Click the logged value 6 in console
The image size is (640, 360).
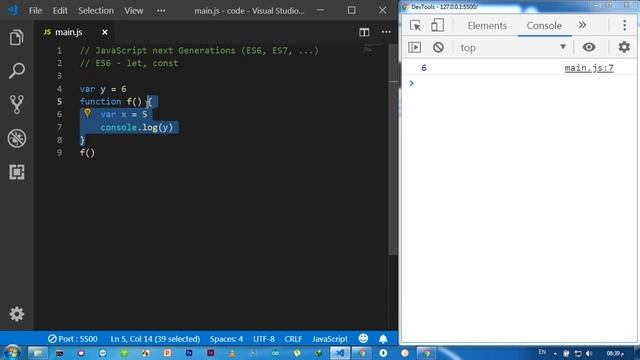424,68
